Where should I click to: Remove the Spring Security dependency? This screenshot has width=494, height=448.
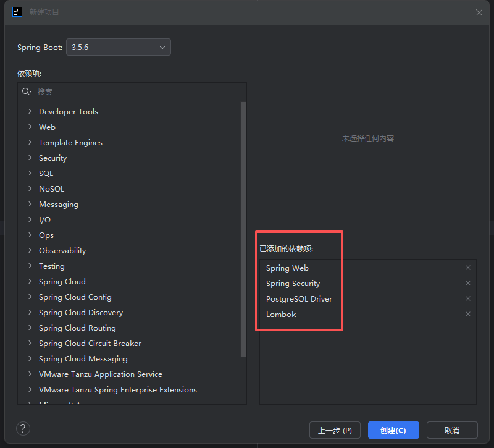[x=468, y=283]
